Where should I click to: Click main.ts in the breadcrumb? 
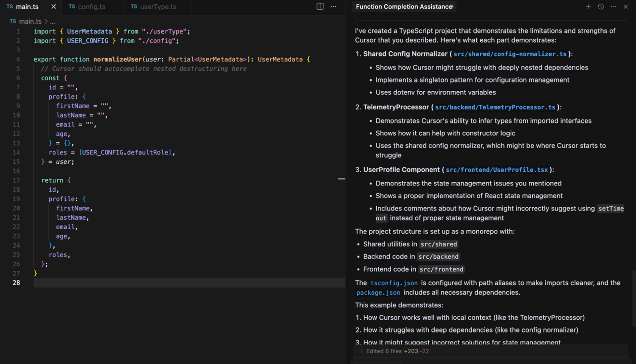[30, 22]
